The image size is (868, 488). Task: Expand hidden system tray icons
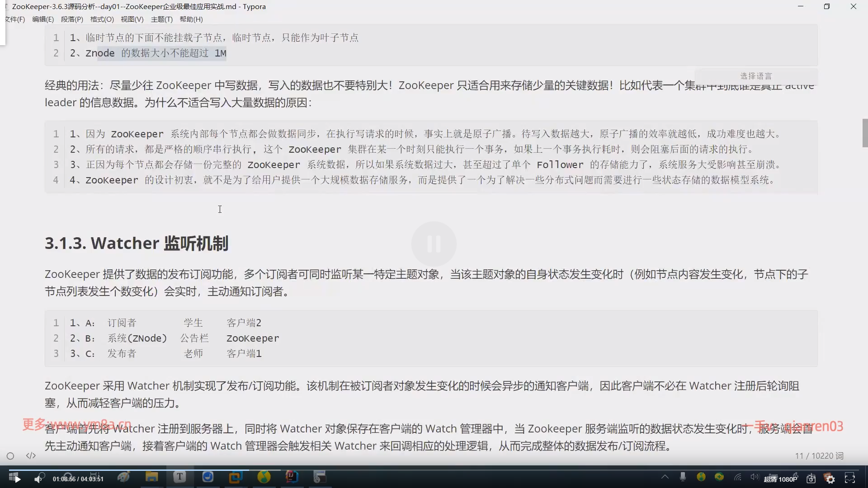click(665, 477)
